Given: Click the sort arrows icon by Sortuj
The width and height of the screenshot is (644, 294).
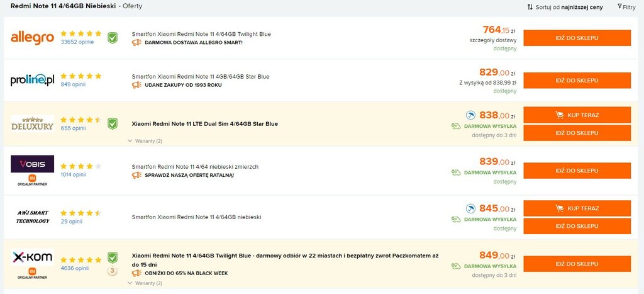Looking at the screenshot, I should tap(530, 7).
